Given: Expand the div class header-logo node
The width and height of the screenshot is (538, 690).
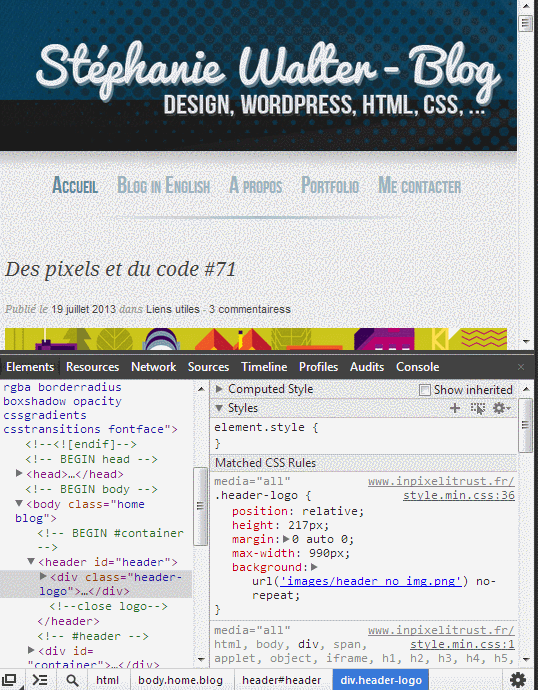Looking at the screenshot, I should (43, 576).
